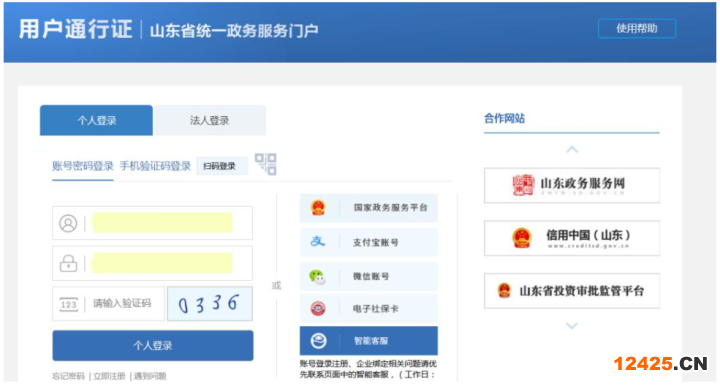Click the 用户通行证 header title
This screenshot has width=720, height=386.
[x=76, y=29]
